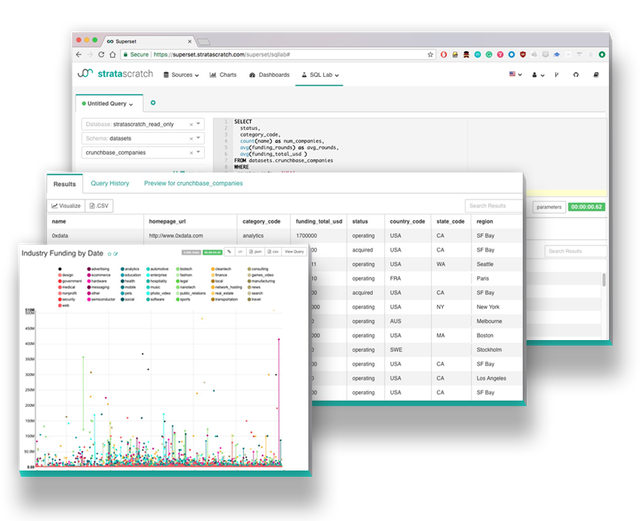
Task: Open the Sources dropdown menu
Action: pyautogui.click(x=181, y=75)
